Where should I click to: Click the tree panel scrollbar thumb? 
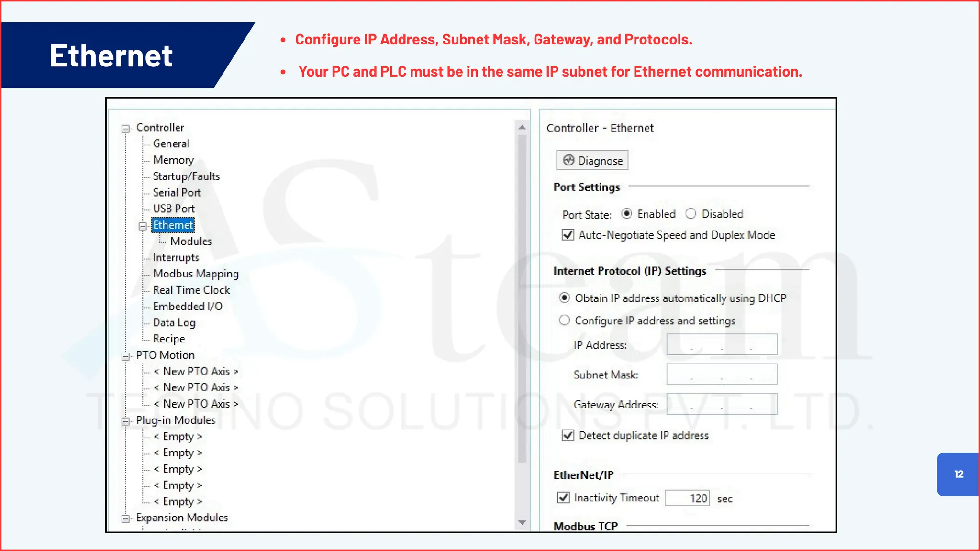coord(523,299)
